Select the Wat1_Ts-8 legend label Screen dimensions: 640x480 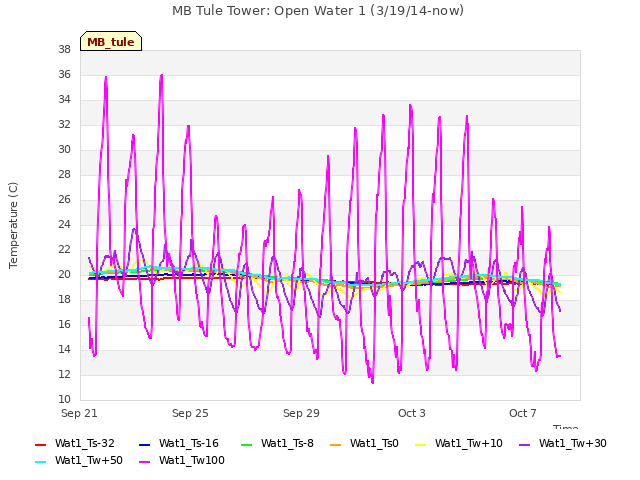tap(287, 443)
